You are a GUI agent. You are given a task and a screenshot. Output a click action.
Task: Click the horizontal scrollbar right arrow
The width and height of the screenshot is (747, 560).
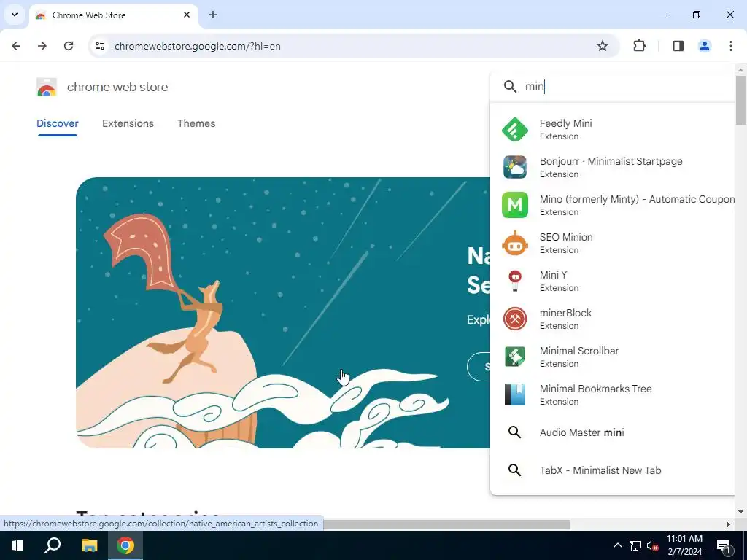(x=728, y=524)
